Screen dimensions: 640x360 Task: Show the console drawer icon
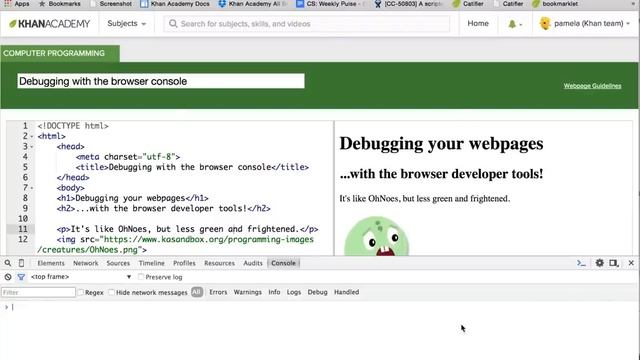581,263
